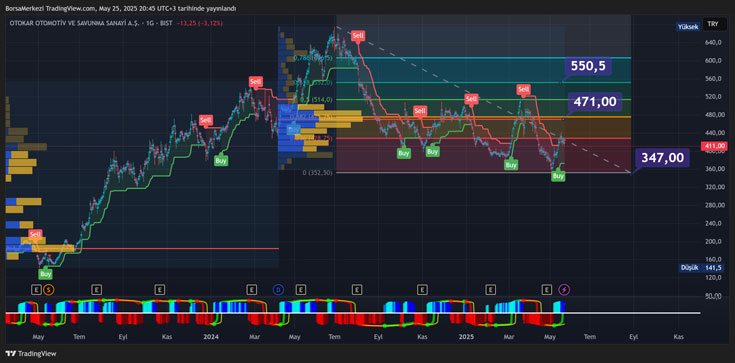Select the 471,00 price callout

pos(595,101)
